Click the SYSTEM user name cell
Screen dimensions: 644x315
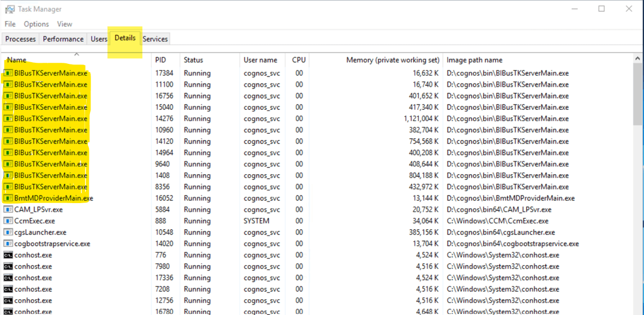pos(256,221)
